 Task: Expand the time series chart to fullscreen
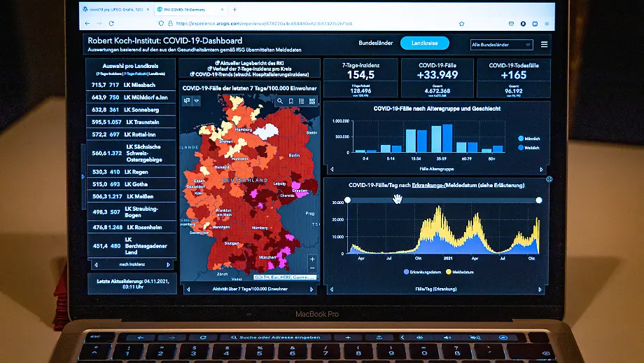549,179
